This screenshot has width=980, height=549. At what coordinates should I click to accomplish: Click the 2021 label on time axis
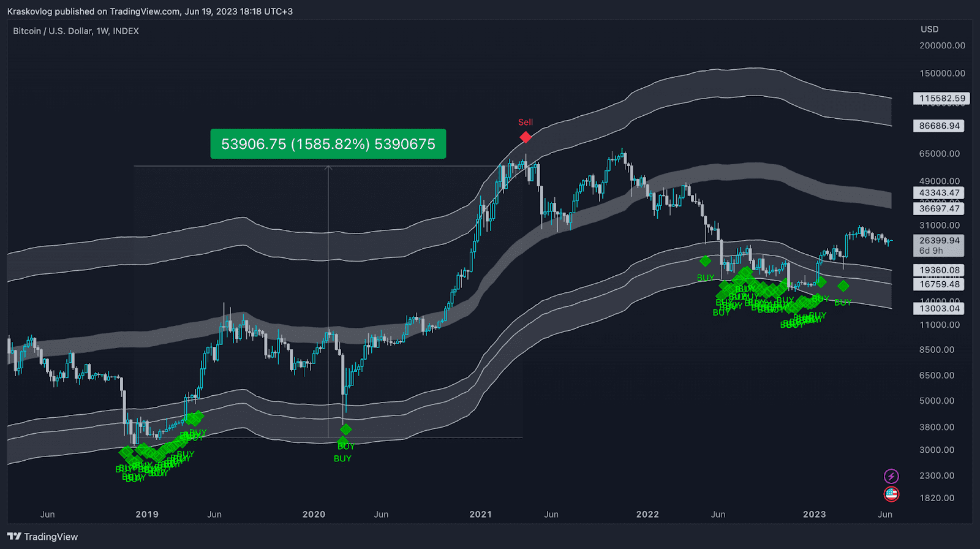pos(481,514)
